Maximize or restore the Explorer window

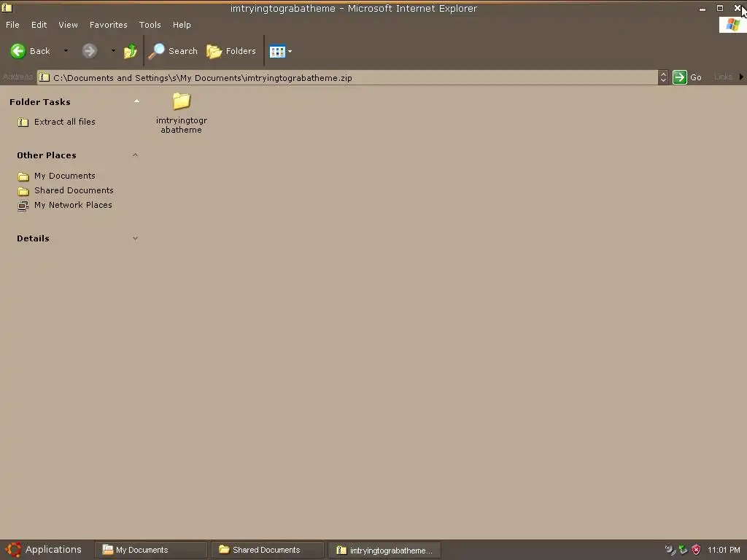720,8
